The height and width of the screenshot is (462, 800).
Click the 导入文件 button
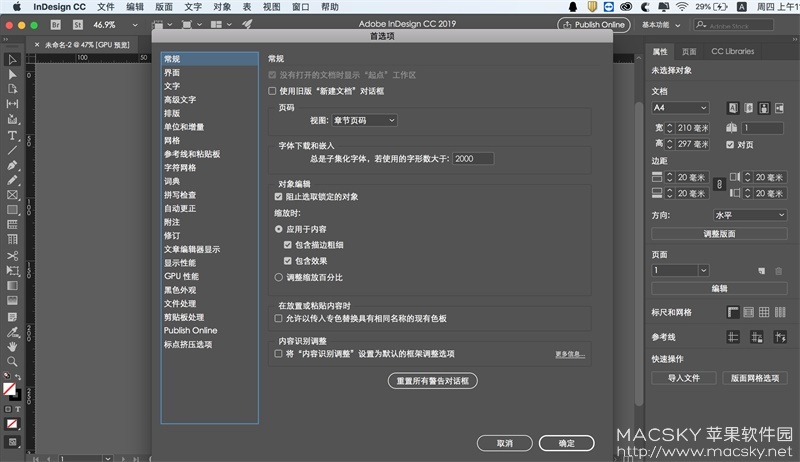click(x=684, y=378)
